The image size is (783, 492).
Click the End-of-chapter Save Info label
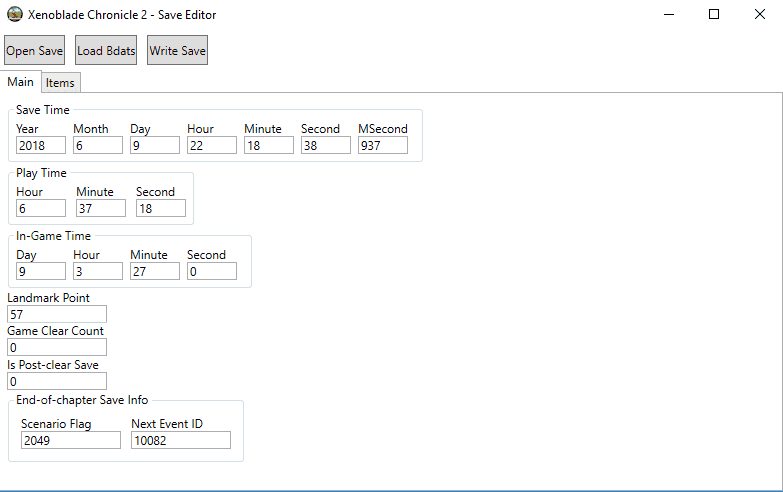tap(82, 400)
